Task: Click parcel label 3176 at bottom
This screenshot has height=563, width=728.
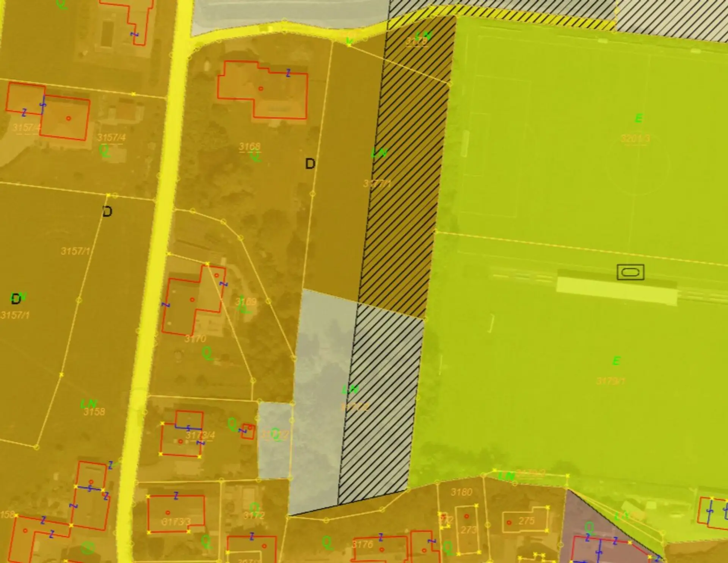Action: pos(362,544)
